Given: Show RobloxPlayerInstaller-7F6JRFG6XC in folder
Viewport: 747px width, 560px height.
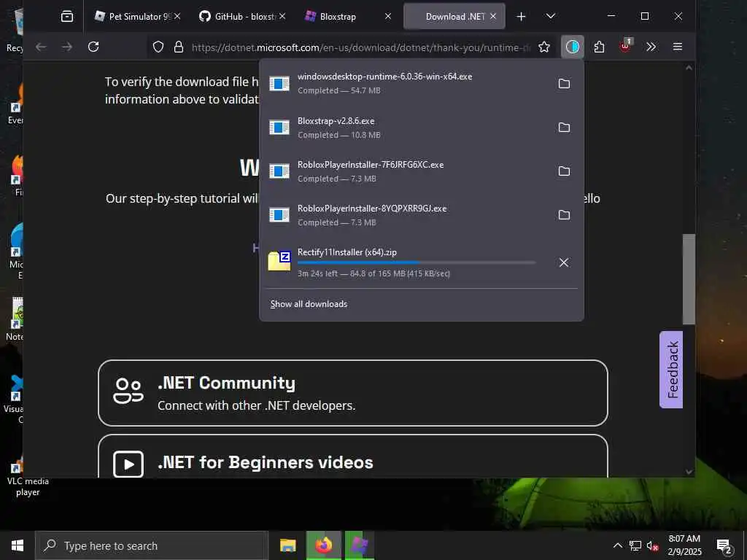Looking at the screenshot, I should 564,171.
